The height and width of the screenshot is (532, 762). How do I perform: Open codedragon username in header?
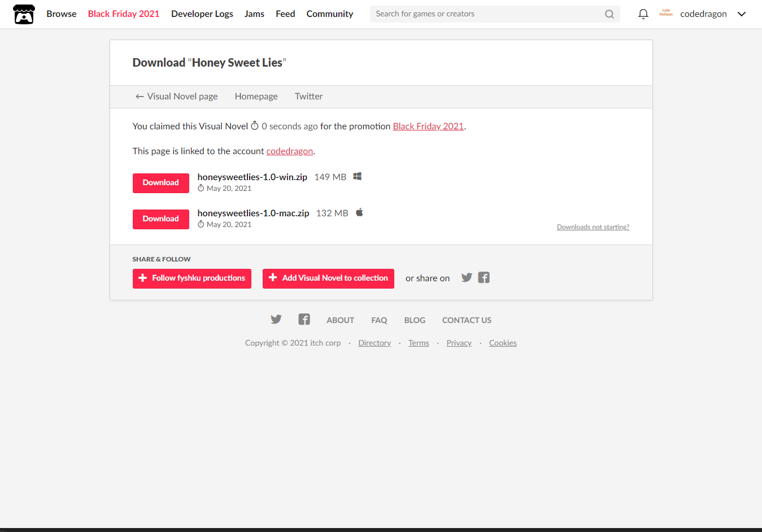pyautogui.click(x=703, y=14)
